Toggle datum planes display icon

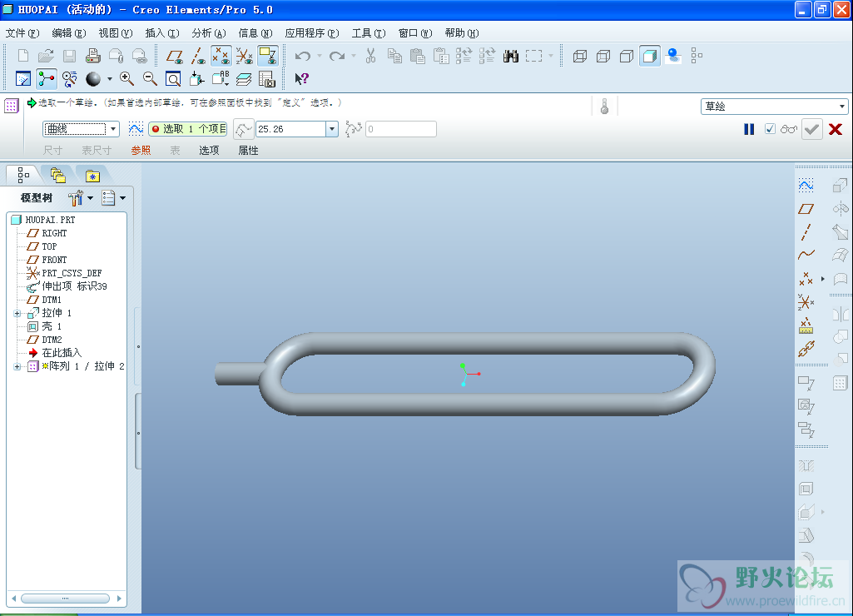coord(175,56)
